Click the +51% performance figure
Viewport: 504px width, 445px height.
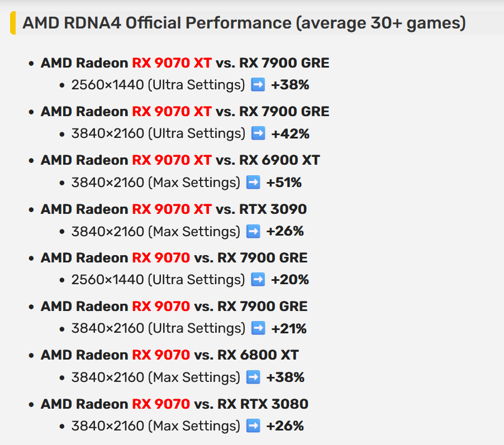coord(284,183)
